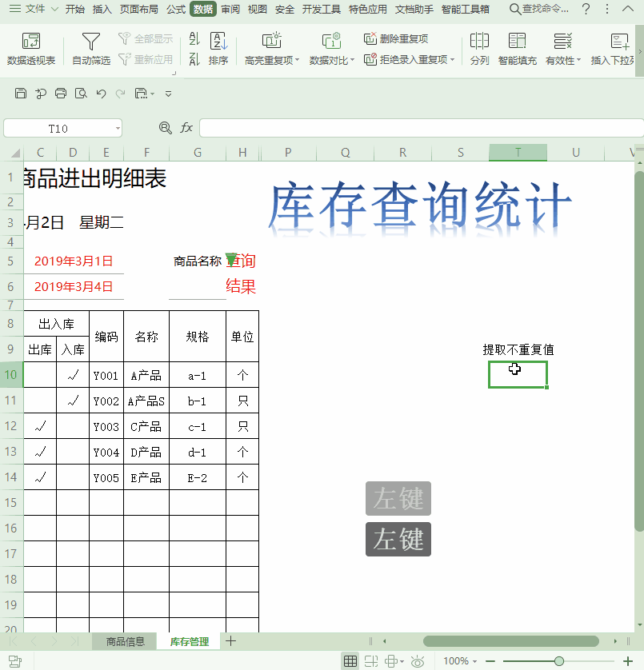Click the 查询 red text button
644x670 pixels.
242,261
